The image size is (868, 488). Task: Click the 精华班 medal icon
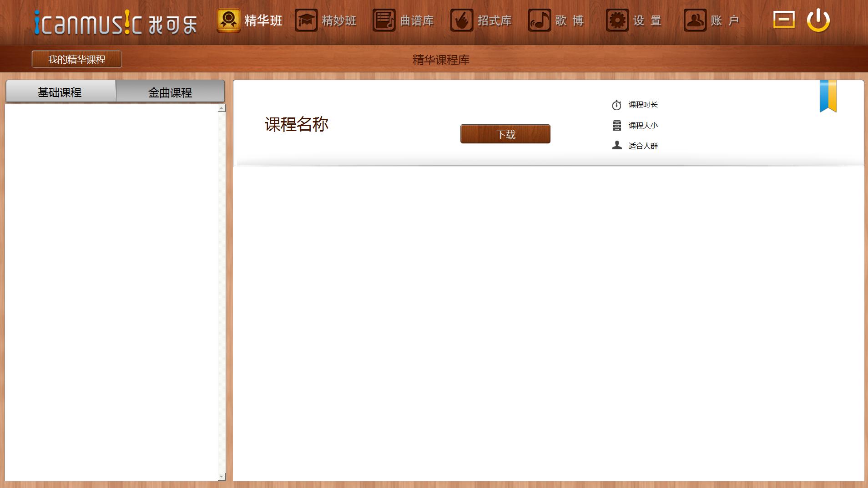tap(228, 20)
